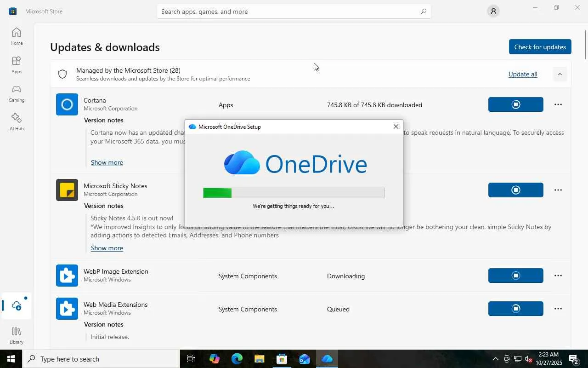Click the 'WebP Image Extension' name
Image resolution: width=588 pixels, height=368 pixels.
116,271
